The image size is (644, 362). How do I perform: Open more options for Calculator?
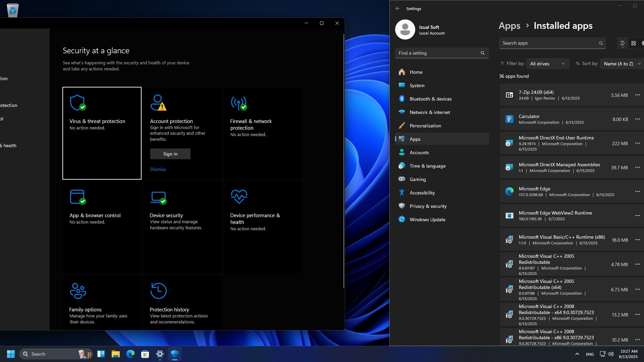tap(638, 119)
